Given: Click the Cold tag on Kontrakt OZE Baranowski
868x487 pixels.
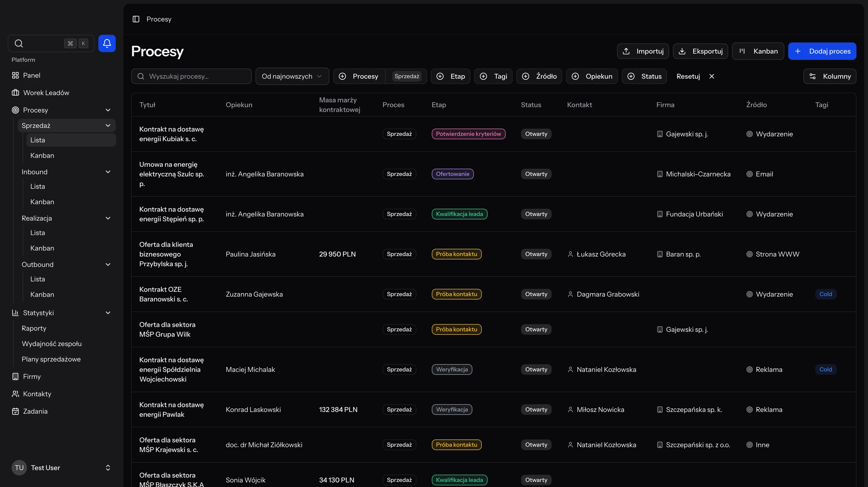Looking at the screenshot, I should (826, 294).
